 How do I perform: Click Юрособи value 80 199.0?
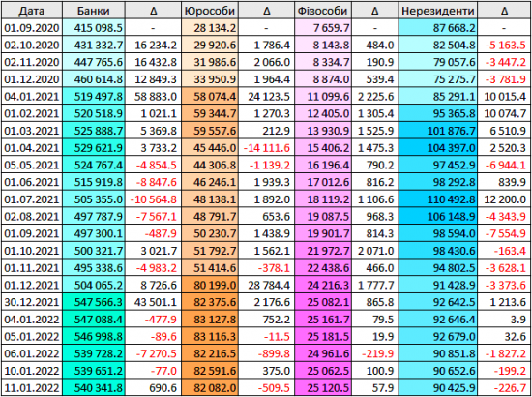point(209,286)
